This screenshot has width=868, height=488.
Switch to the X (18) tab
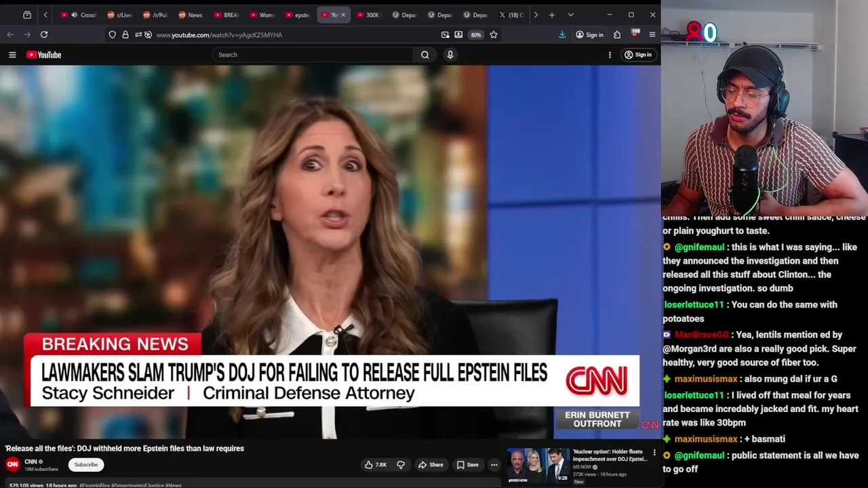[511, 15]
